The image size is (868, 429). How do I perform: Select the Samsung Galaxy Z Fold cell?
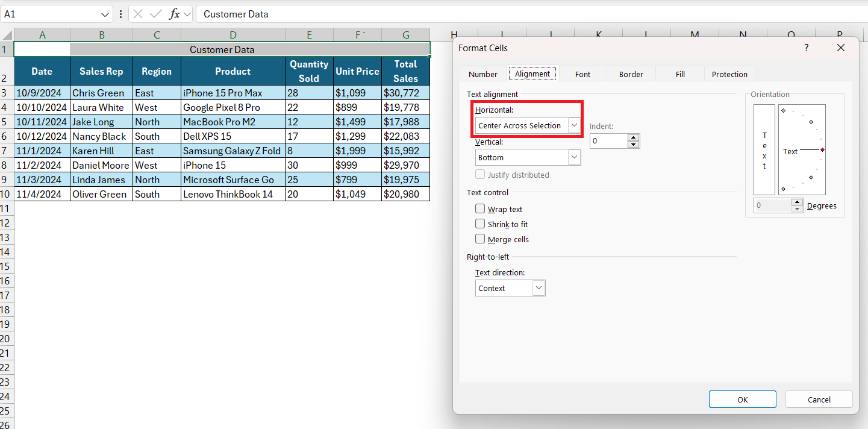point(233,151)
